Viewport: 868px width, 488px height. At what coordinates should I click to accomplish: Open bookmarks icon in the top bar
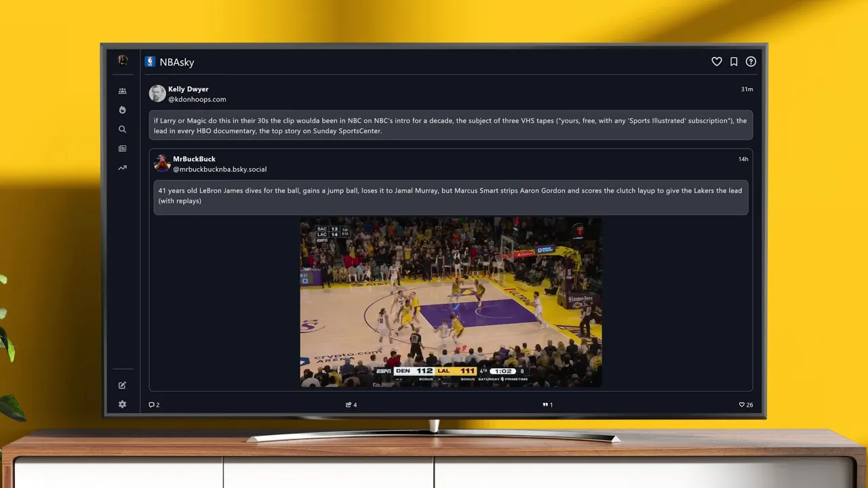pyautogui.click(x=734, y=62)
